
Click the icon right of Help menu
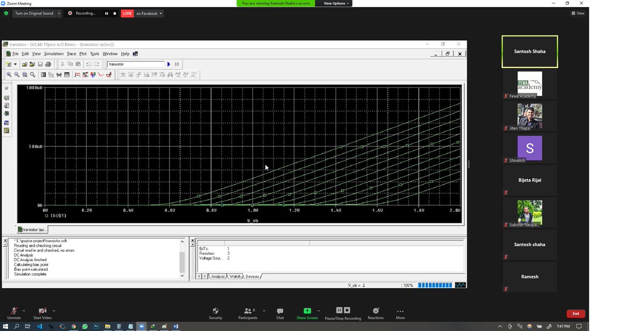pos(135,54)
